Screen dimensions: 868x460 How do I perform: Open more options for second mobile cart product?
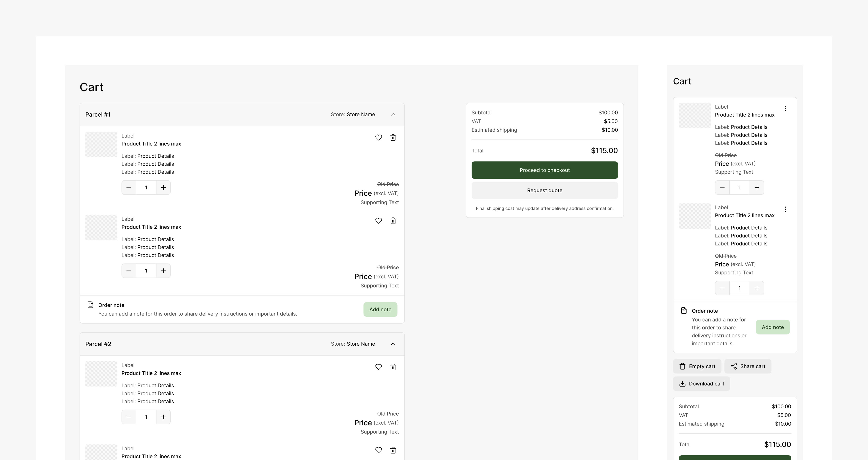(x=786, y=209)
